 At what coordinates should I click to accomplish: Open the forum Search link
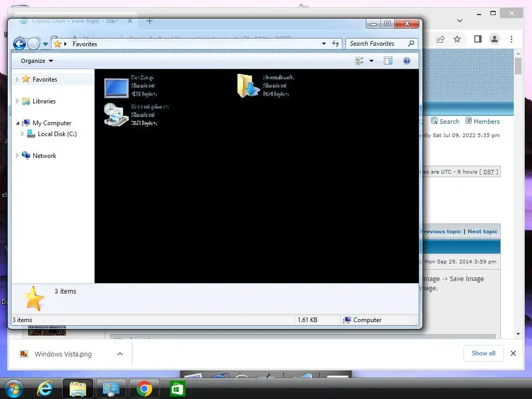pos(445,121)
